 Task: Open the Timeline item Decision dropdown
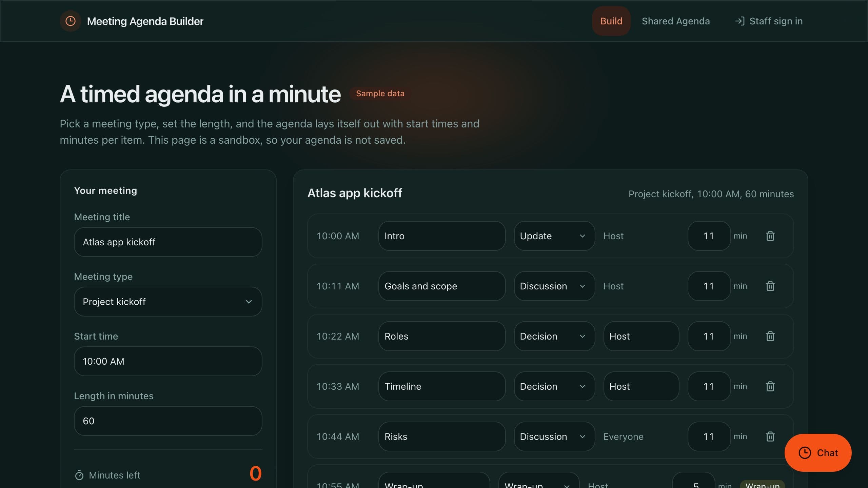click(x=554, y=386)
